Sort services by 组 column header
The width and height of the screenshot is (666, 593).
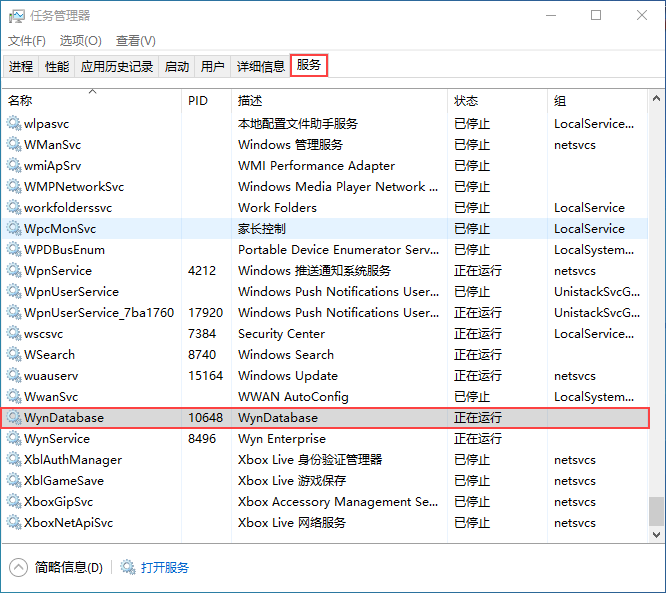click(x=598, y=101)
